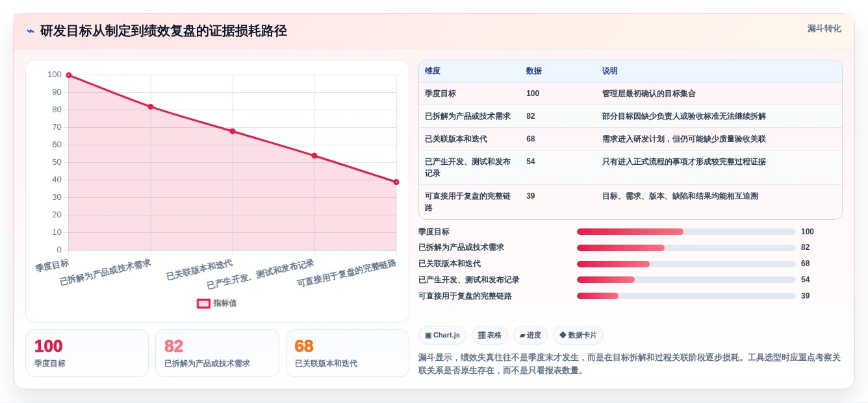Toggle the 指标值 legend swatch

pyautogui.click(x=203, y=303)
